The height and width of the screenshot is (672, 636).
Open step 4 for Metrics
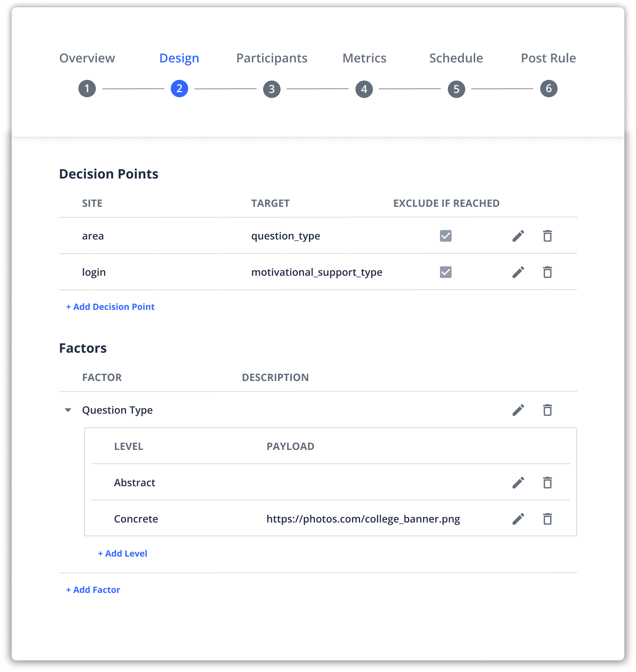(364, 88)
